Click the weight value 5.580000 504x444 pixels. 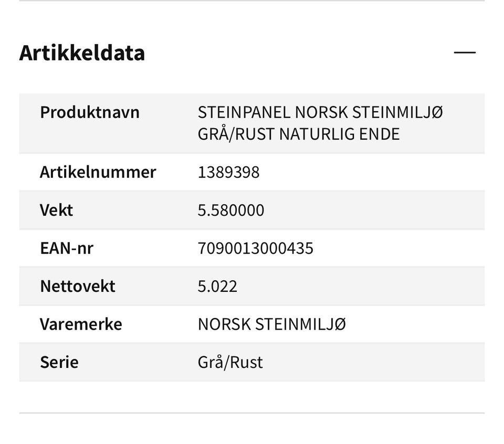[x=231, y=210]
